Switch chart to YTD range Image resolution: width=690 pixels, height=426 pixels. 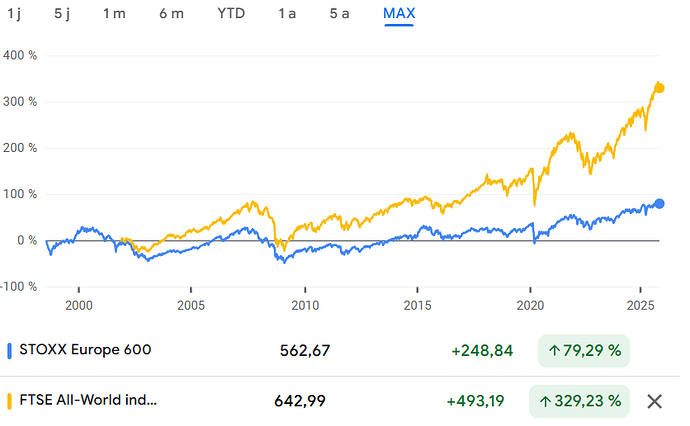tap(229, 14)
